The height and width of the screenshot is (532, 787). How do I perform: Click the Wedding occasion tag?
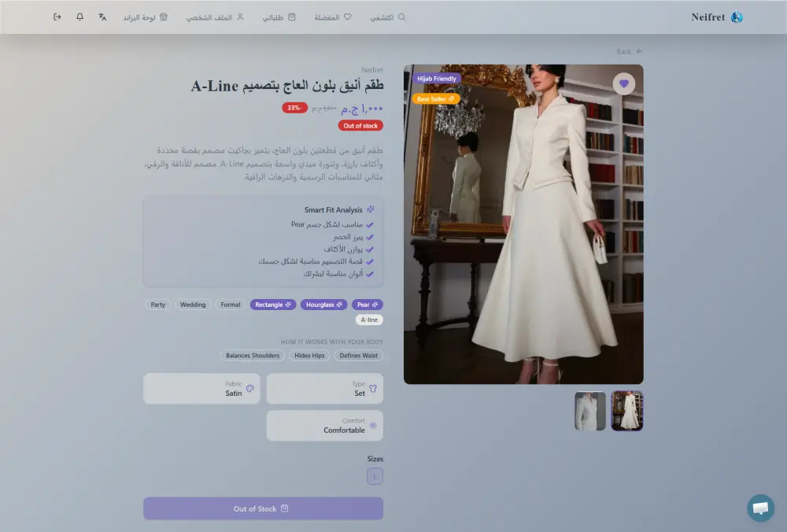tap(193, 305)
